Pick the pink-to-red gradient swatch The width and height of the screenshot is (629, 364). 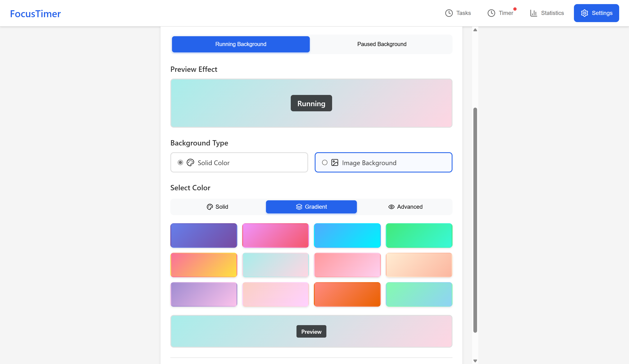[276, 236]
